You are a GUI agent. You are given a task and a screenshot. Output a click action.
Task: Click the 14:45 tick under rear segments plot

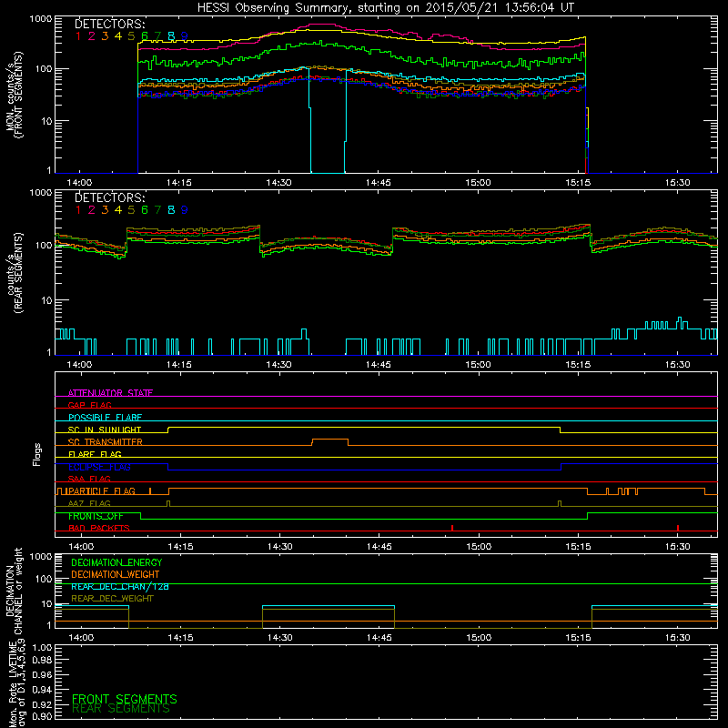point(378,365)
